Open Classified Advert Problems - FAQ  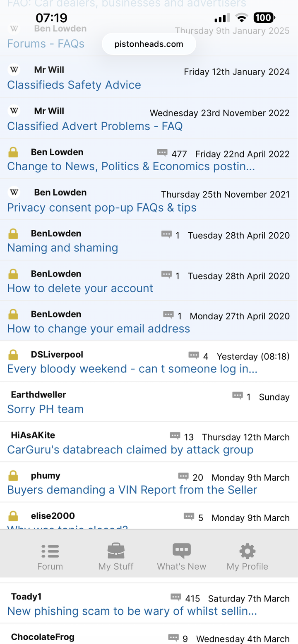[x=95, y=126]
